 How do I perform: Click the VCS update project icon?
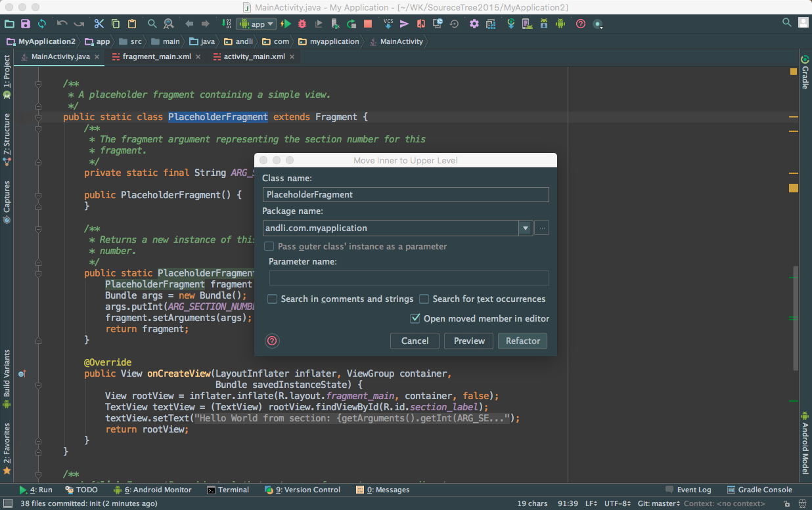click(x=388, y=24)
